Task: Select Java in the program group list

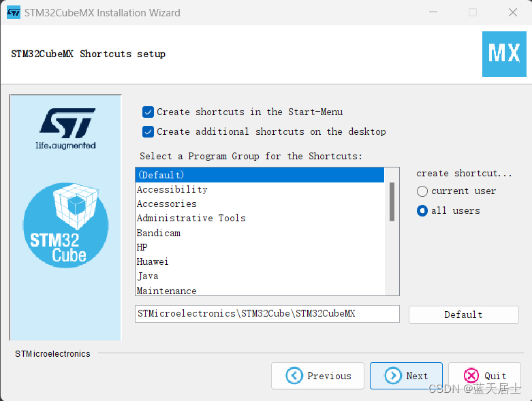Action: click(x=260, y=276)
